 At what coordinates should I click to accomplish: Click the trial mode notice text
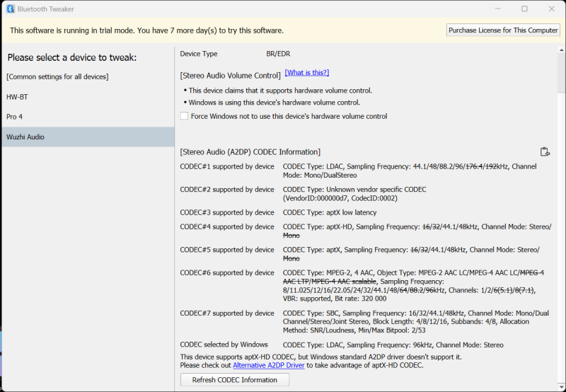(146, 30)
